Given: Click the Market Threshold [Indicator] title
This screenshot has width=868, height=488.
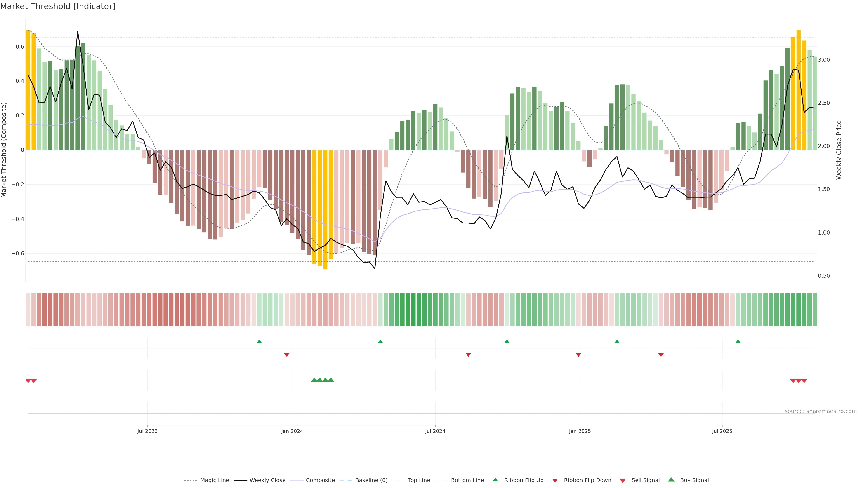Looking at the screenshot, I should [58, 6].
